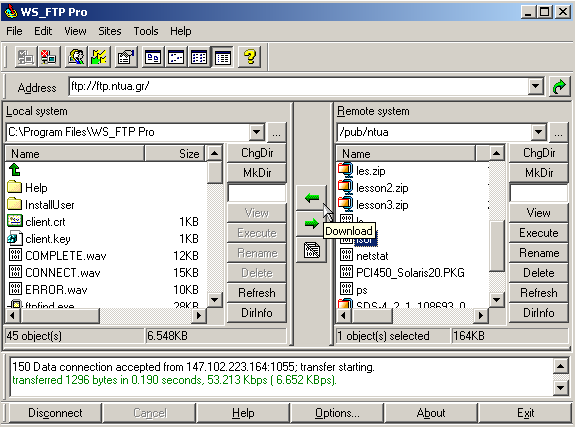
Task: Select ERROR.wav in local list
Action: click(x=56, y=290)
